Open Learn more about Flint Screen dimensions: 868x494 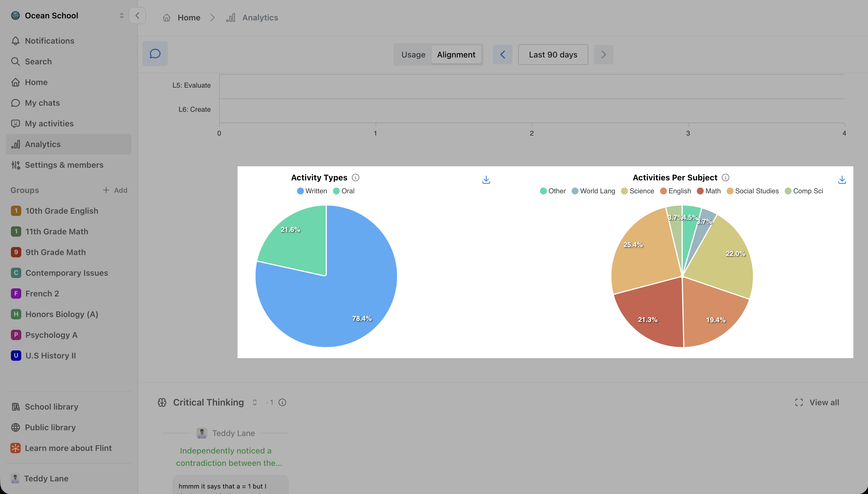point(69,448)
